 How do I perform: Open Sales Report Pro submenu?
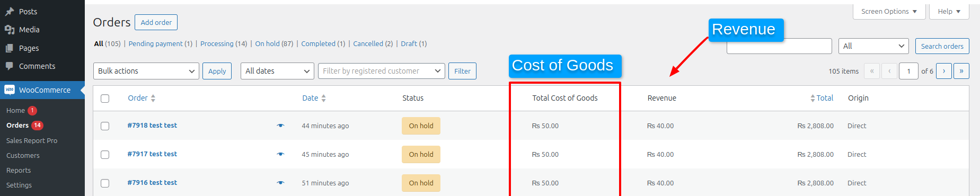pos(32,140)
